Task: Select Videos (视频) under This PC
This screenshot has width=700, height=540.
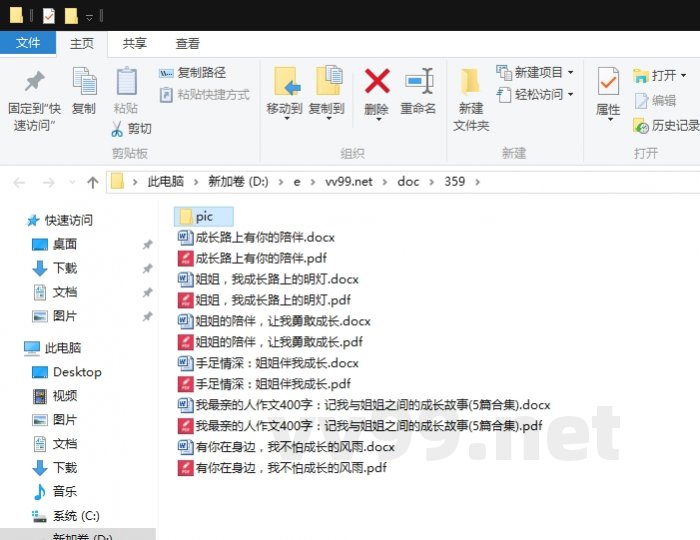Action: (x=54, y=396)
